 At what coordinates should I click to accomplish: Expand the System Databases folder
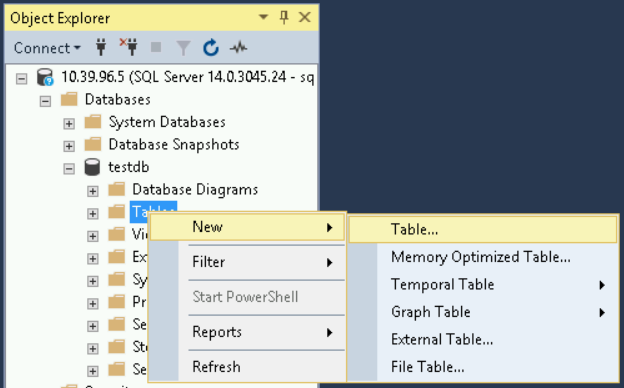(x=69, y=124)
